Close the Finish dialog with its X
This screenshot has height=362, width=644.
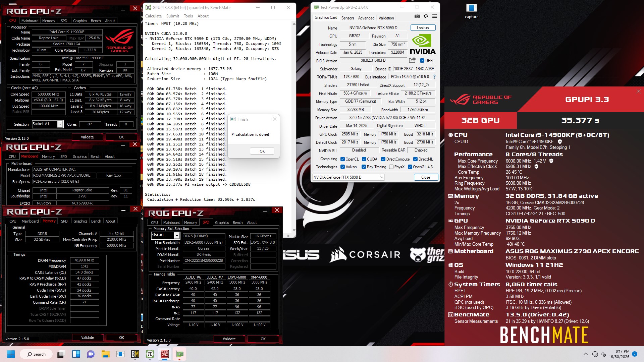[275, 119]
